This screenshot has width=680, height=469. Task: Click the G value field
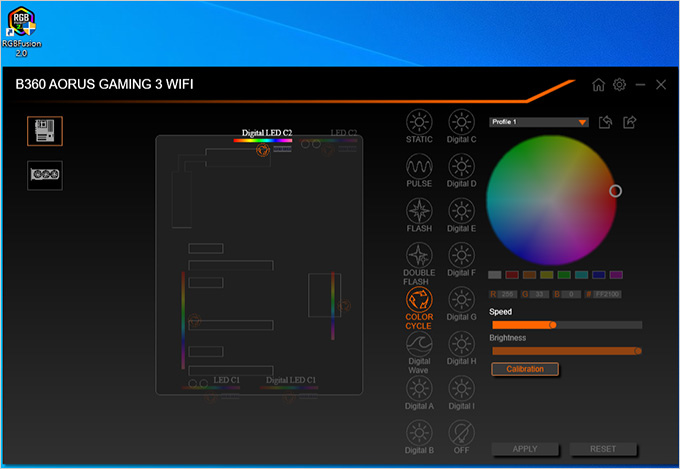539,295
